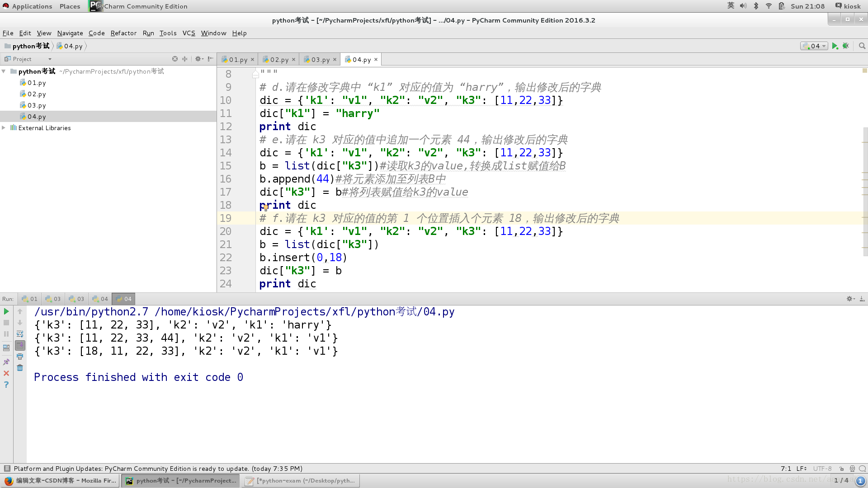The width and height of the screenshot is (868, 488).
Task: Open the UTF-8 encoding selector
Action: click(x=822, y=469)
